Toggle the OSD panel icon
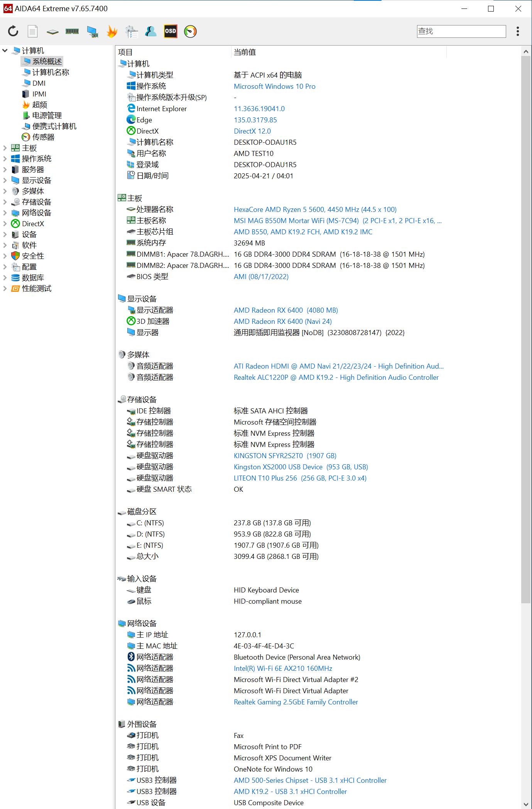Image resolution: width=532 pixels, height=809 pixels. (171, 31)
